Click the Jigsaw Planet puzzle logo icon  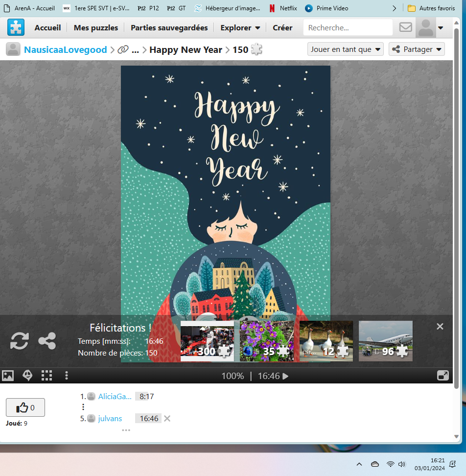point(16,27)
